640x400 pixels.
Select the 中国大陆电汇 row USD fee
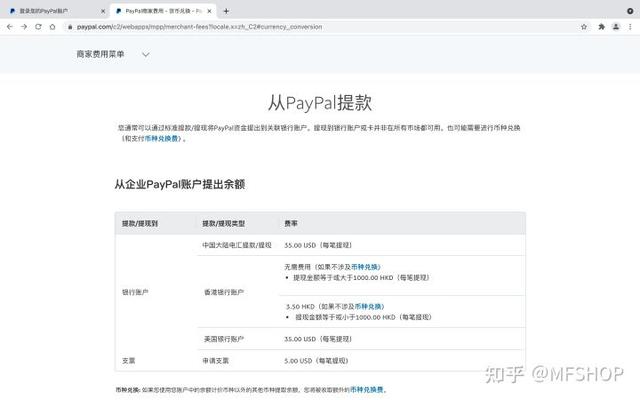coord(318,245)
